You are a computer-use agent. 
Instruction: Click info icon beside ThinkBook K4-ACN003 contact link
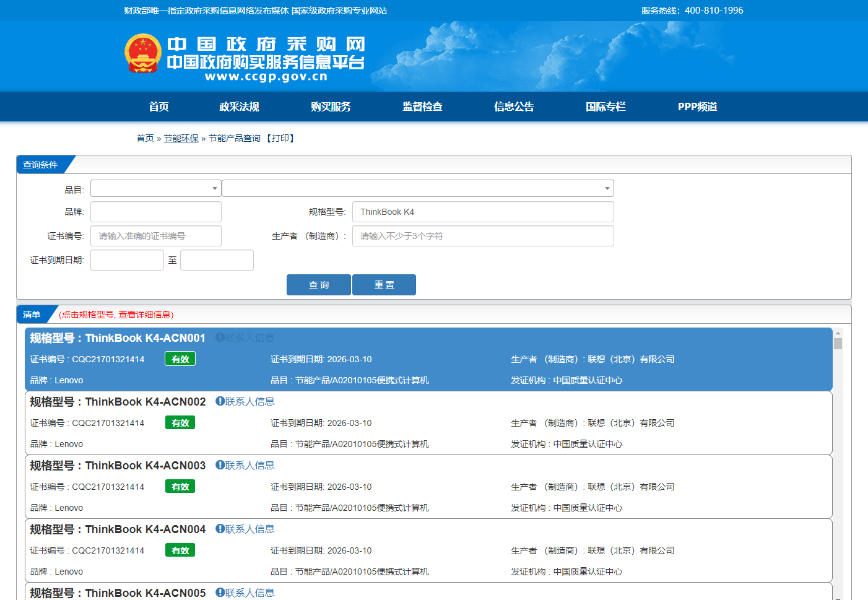pos(220,465)
